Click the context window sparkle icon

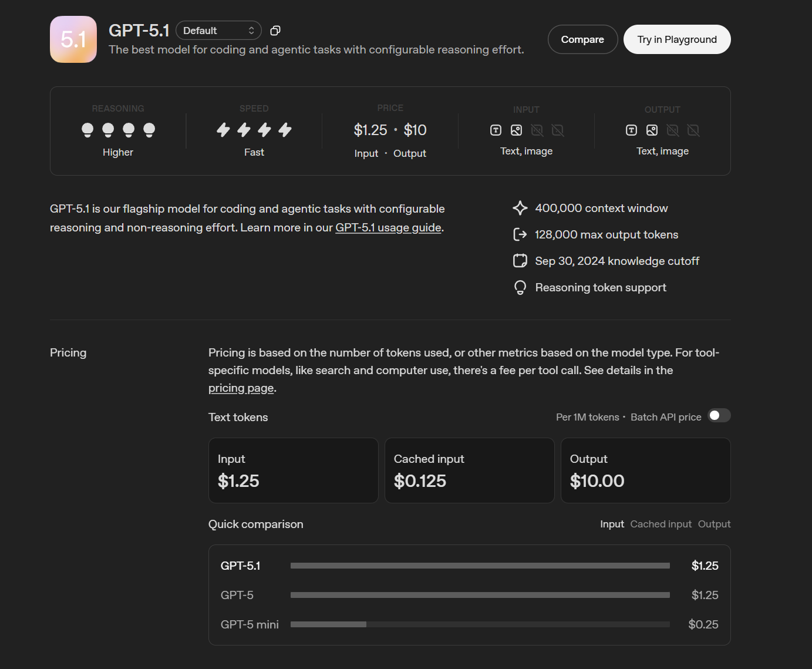click(520, 208)
